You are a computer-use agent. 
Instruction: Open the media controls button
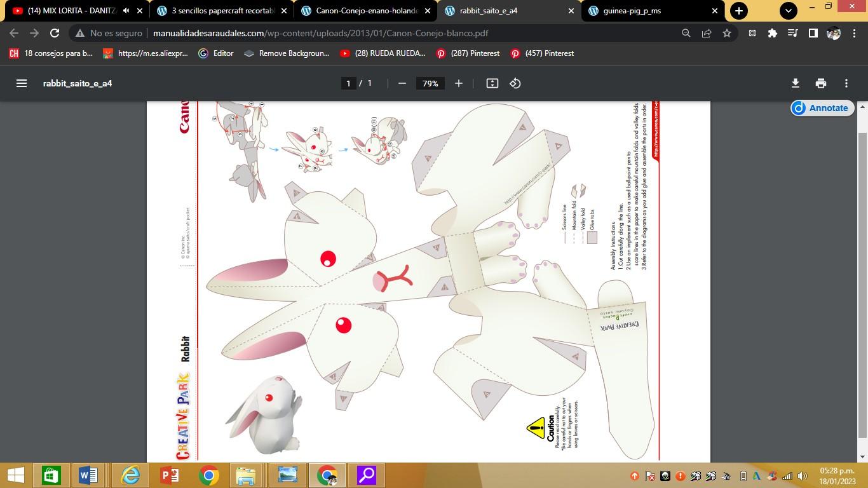pyautogui.click(x=792, y=33)
